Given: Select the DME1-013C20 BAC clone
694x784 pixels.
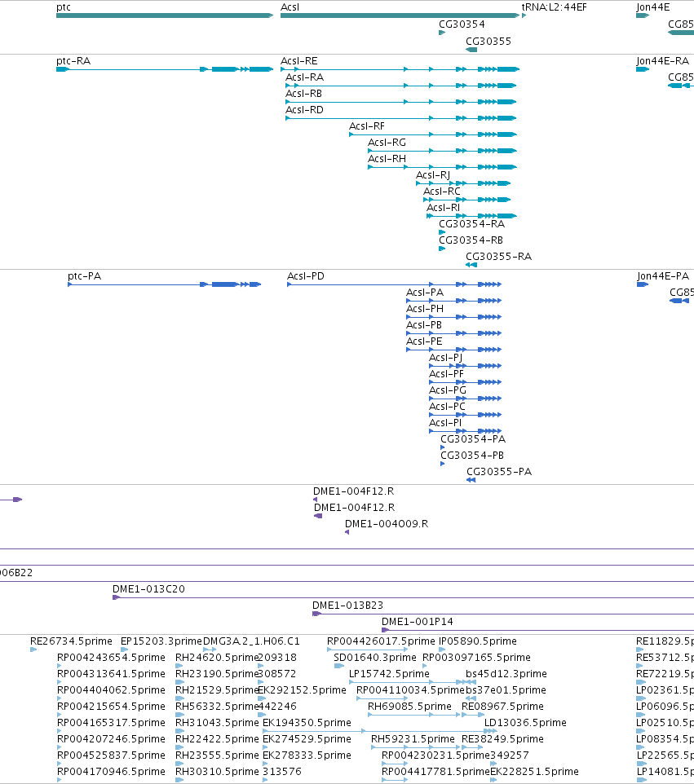Looking at the screenshot, I should pos(404,597).
